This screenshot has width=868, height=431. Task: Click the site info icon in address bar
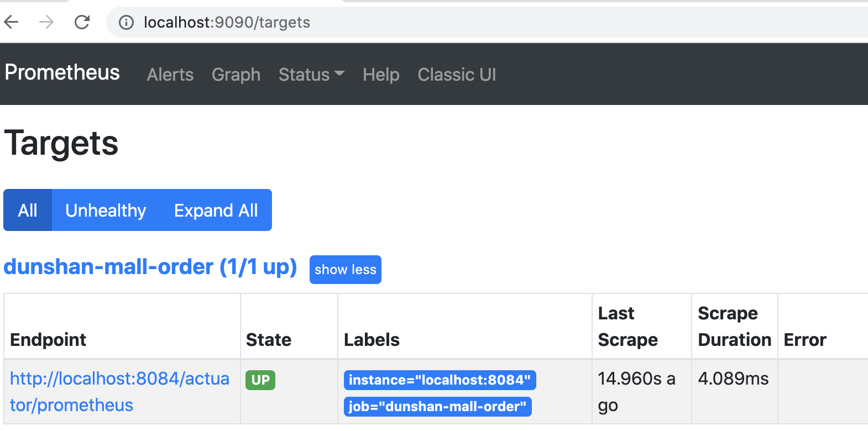126,22
